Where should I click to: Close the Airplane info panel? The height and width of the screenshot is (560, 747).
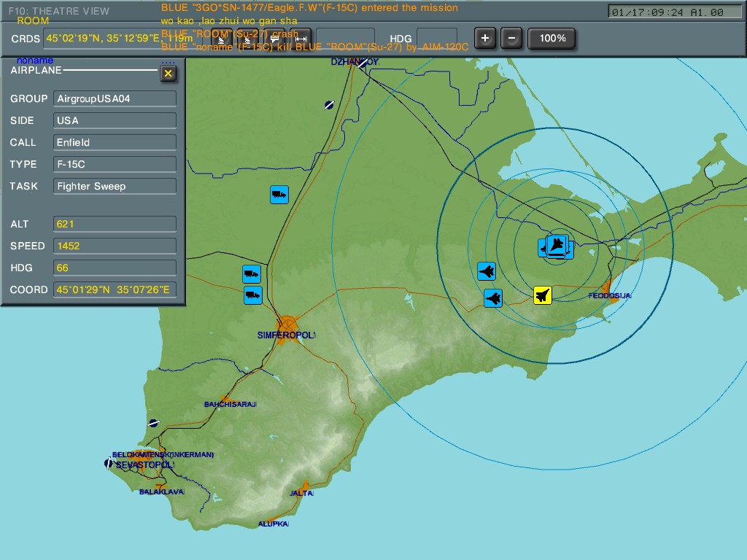(x=168, y=74)
